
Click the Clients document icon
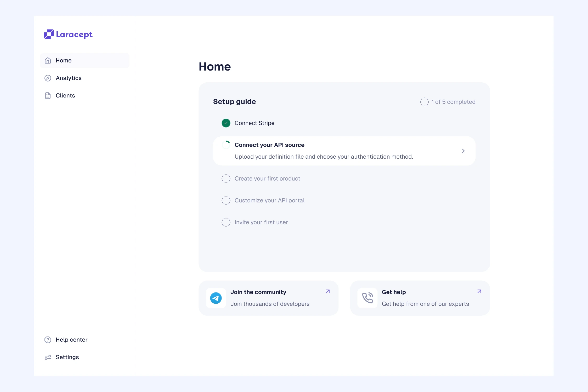pyautogui.click(x=48, y=96)
